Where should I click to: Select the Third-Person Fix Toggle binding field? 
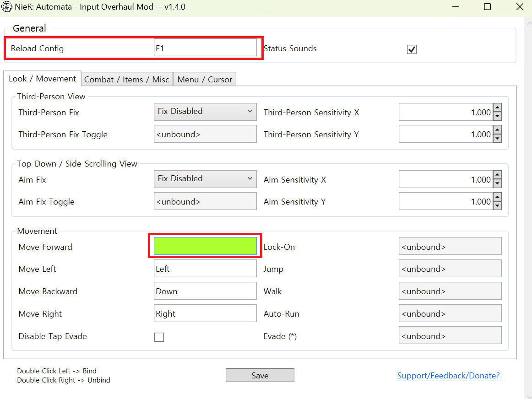(x=205, y=134)
